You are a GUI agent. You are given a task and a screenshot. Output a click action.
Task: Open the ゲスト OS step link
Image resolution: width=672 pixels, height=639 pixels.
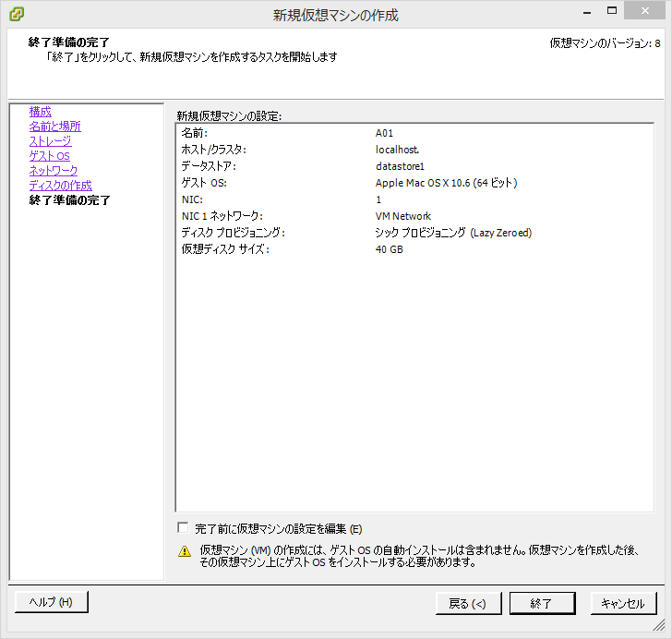[49, 156]
